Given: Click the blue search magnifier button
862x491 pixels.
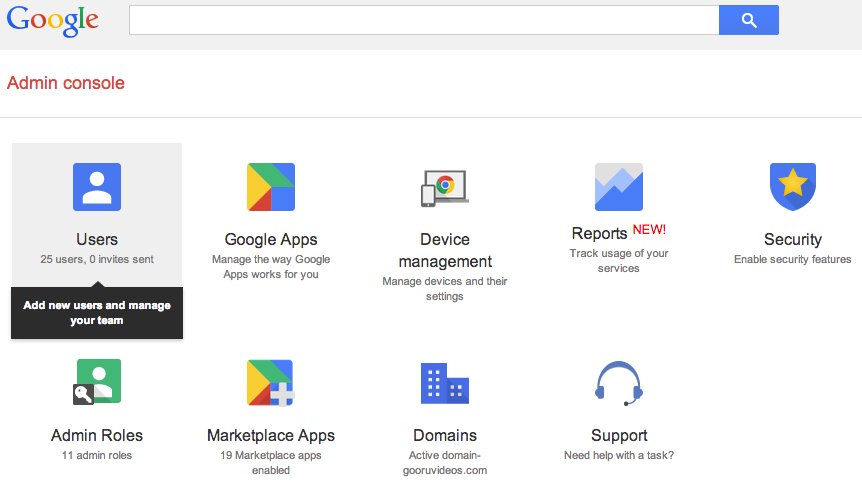Looking at the screenshot, I should [x=748, y=20].
